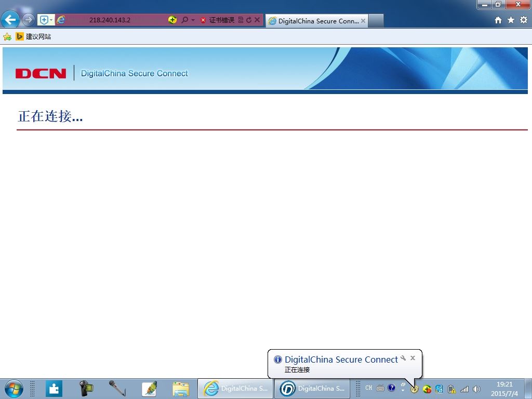Click the green plus tray icon
This screenshot has height=399, width=532.
coord(427,389)
